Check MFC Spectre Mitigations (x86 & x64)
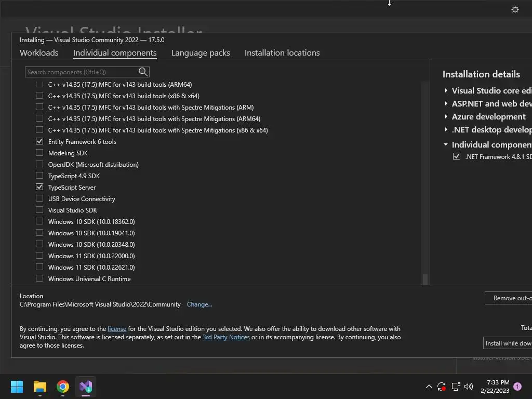The height and width of the screenshot is (399, 532). 39,130
